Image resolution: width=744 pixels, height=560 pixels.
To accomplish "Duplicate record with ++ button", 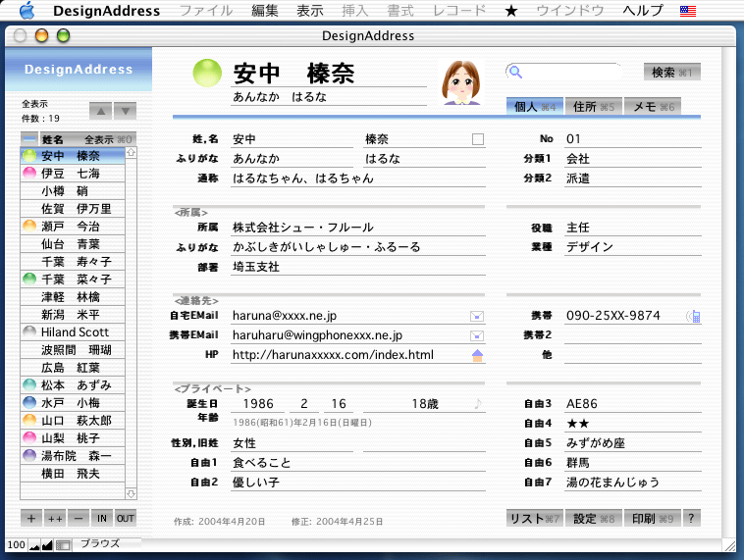I will 55,518.
